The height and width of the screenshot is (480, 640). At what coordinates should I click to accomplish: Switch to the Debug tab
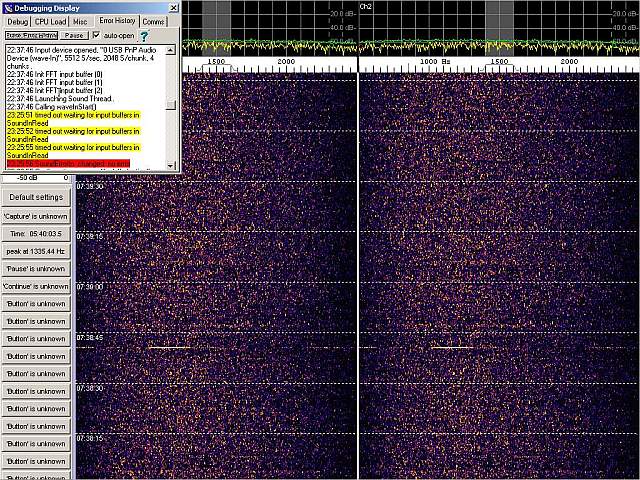click(x=18, y=21)
